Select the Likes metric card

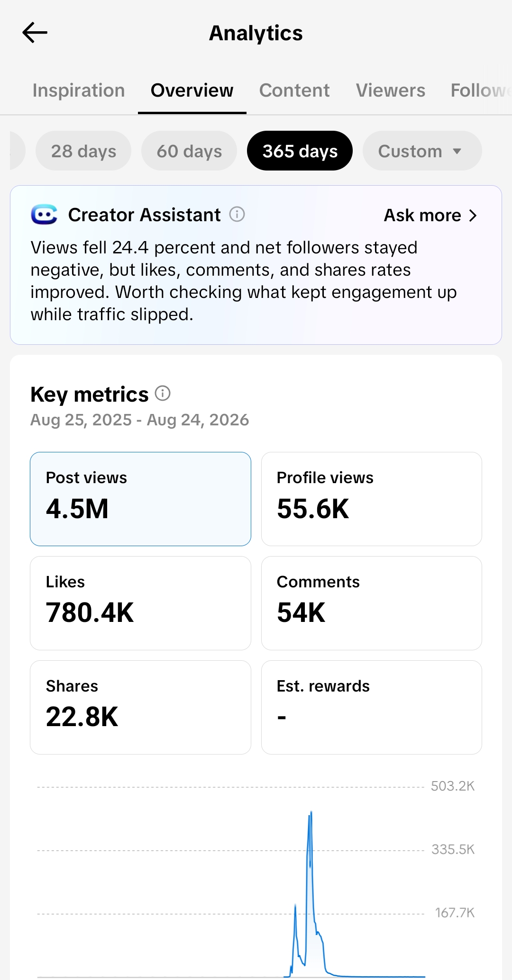[140, 603]
